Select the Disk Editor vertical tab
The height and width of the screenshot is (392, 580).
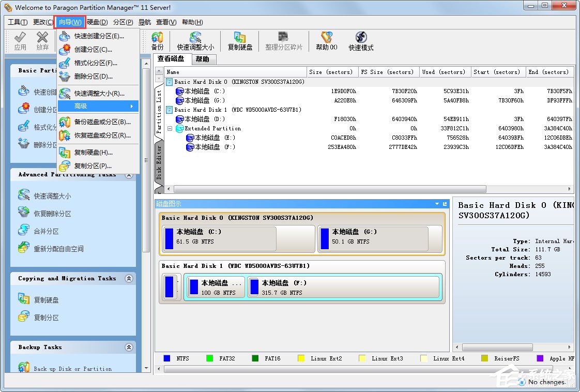[x=159, y=162]
